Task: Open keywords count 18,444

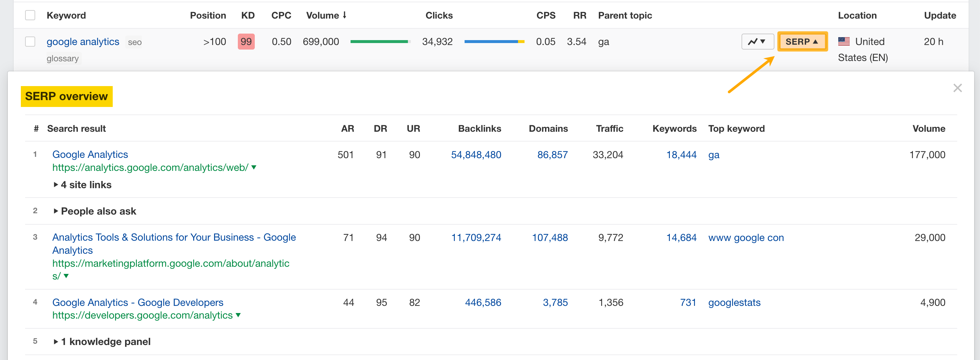Action: click(681, 155)
